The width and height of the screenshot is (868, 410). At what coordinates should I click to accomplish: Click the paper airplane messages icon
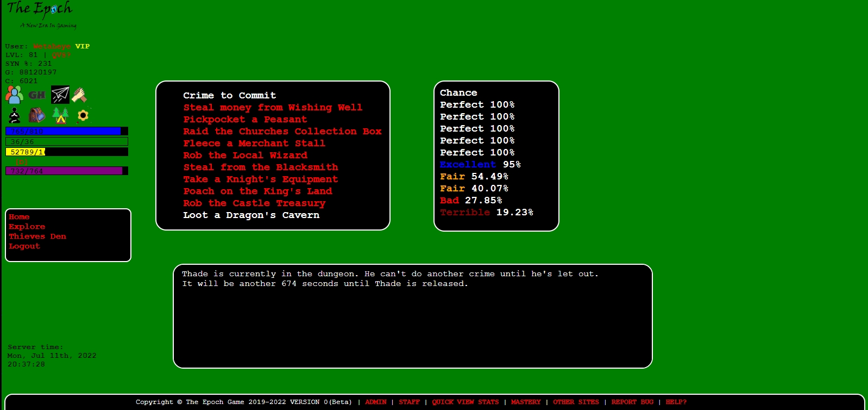tap(60, 95)
